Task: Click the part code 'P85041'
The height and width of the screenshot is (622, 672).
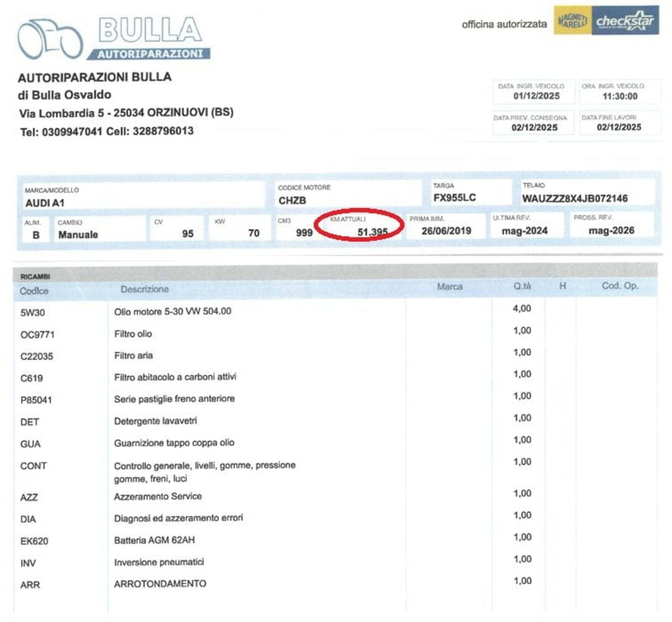Action: pos(36,400)
